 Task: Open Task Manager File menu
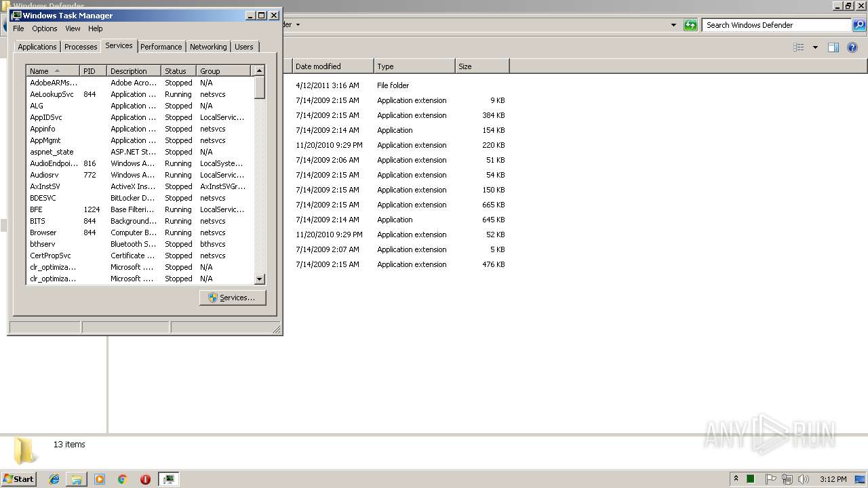coord(18,28)
